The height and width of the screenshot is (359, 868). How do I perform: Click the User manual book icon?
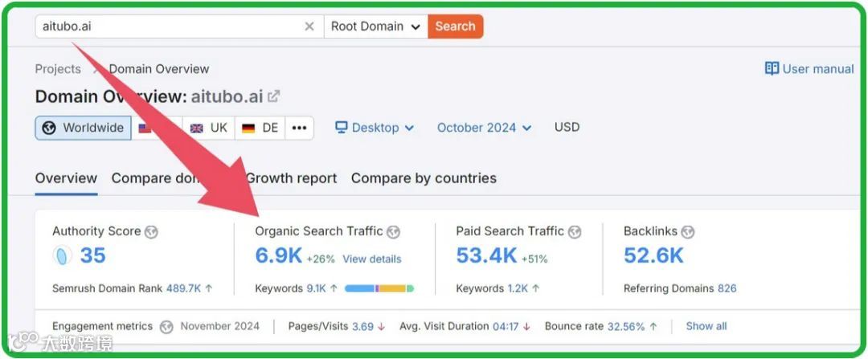pos(772,68)
